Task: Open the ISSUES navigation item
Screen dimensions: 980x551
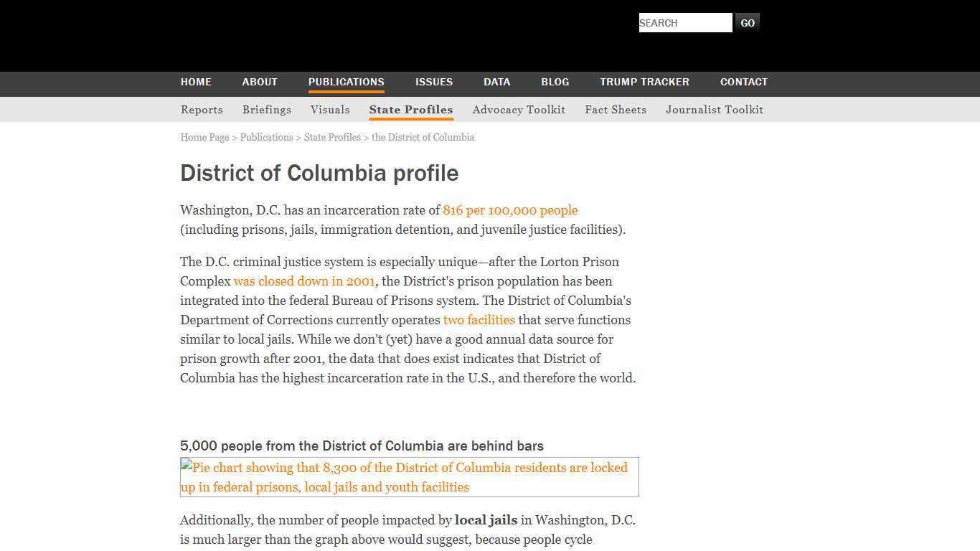Action: [434, 82]
